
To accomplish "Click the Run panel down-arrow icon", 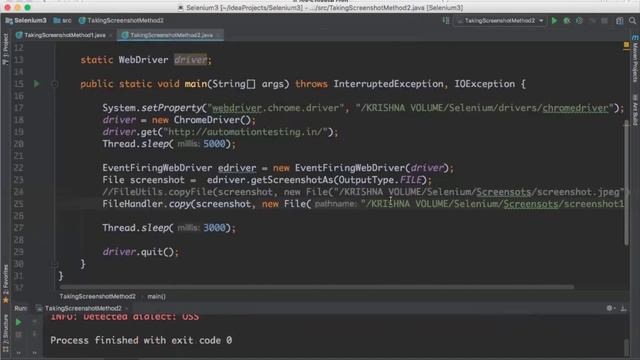I will (34, 335).
